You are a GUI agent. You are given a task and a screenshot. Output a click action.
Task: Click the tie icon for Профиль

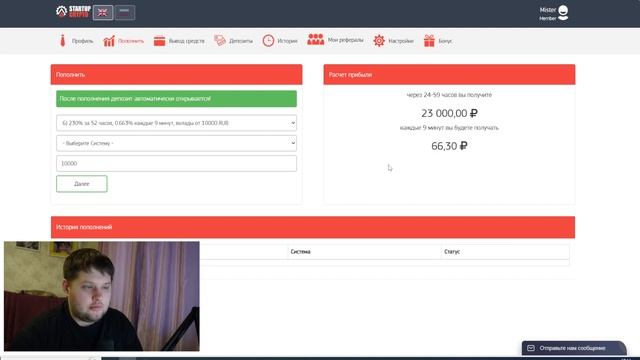pos(62,41)
